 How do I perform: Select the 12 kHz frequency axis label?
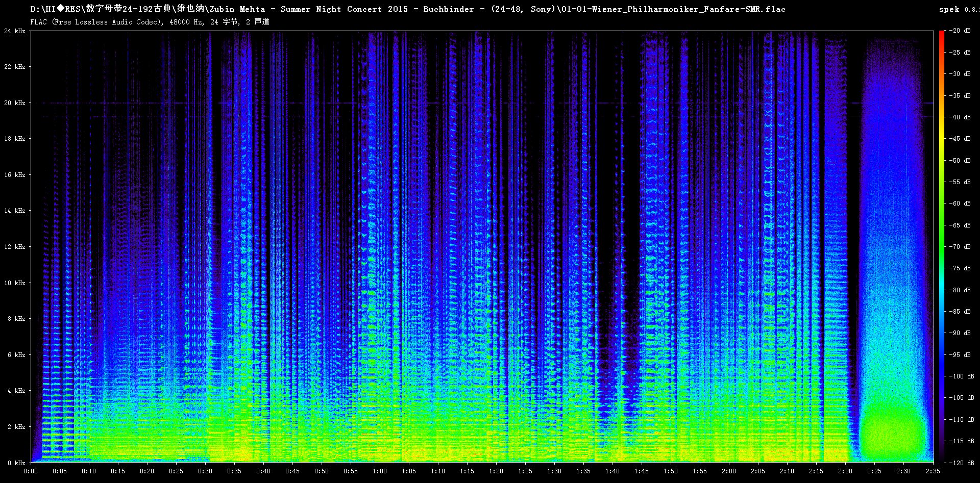[15, 247]
